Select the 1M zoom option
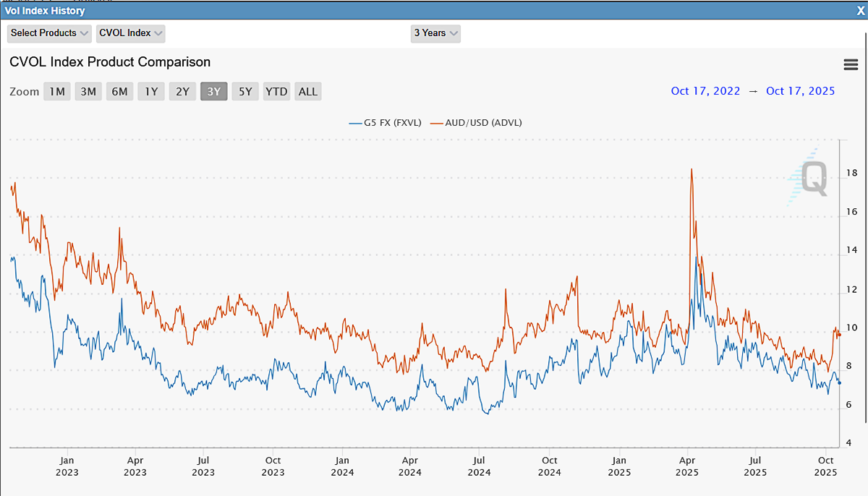This screenshot has width=868, height=496. click(56, 91)
